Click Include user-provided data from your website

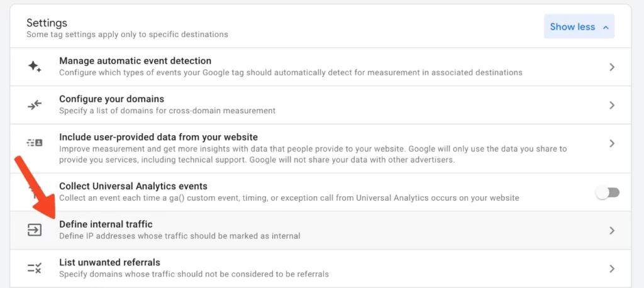click(x=158, y=137)
